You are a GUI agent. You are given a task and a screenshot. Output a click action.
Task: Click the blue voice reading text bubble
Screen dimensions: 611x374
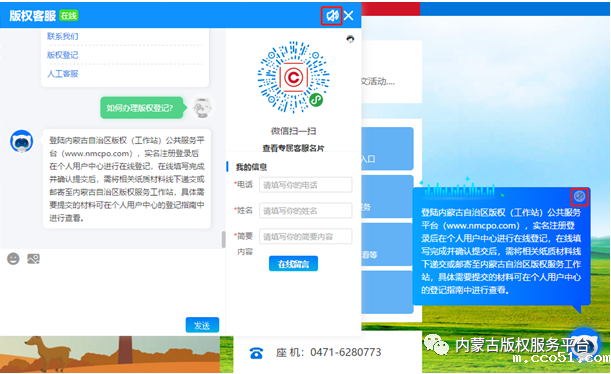[x=502, y=246]
